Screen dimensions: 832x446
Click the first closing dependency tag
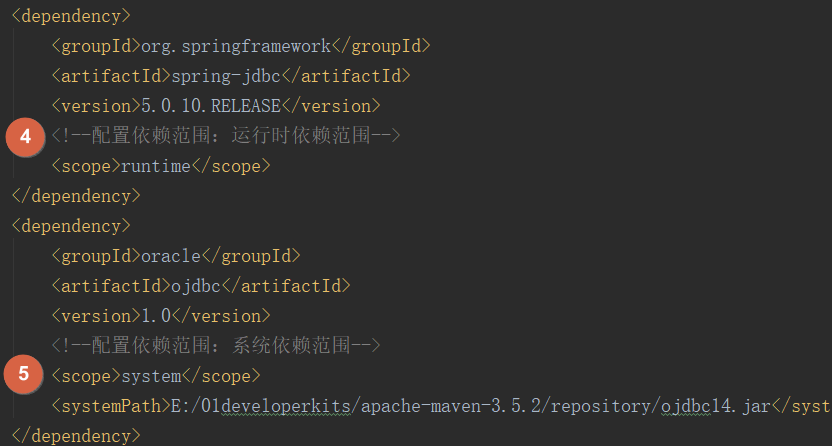click(x=76, y=196)
